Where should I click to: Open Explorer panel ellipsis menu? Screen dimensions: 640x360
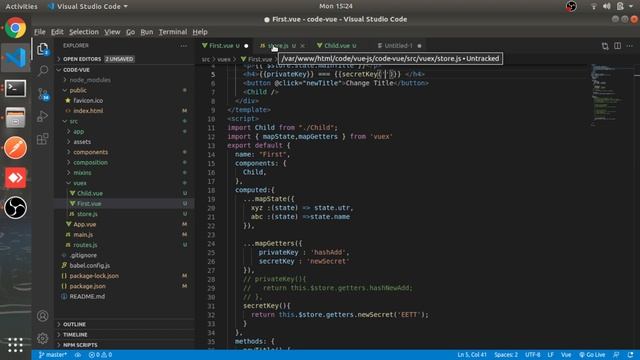[x=183, y=46]
